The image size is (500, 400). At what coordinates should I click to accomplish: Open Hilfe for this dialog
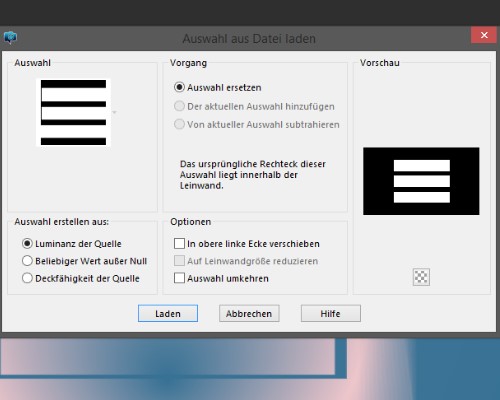click(x=331, y=313)
